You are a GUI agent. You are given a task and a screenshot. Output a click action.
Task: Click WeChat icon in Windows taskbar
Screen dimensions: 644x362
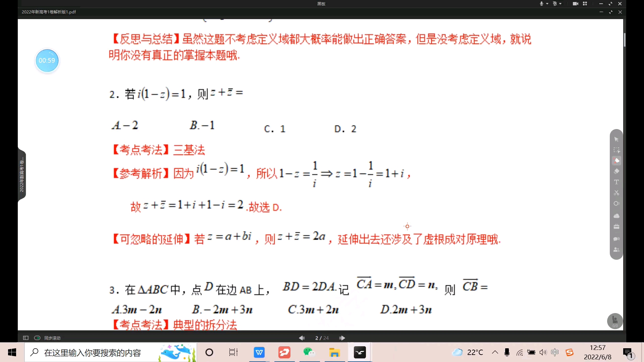[x=309, y=352]
